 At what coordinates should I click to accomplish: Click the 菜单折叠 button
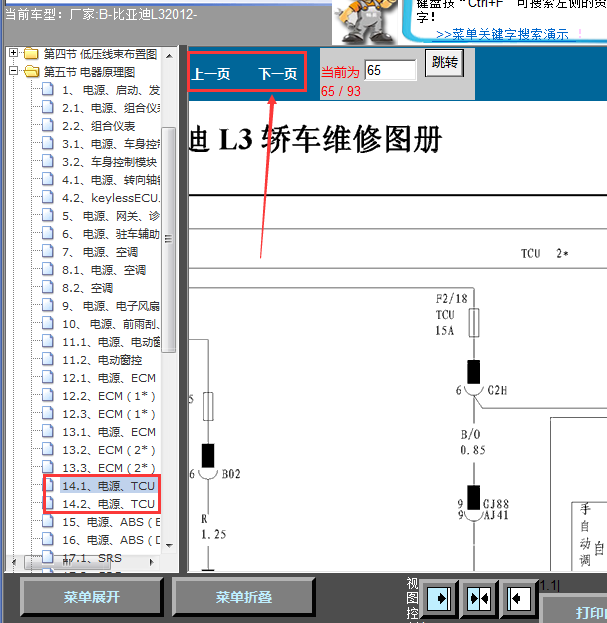(x=244, y=597)
